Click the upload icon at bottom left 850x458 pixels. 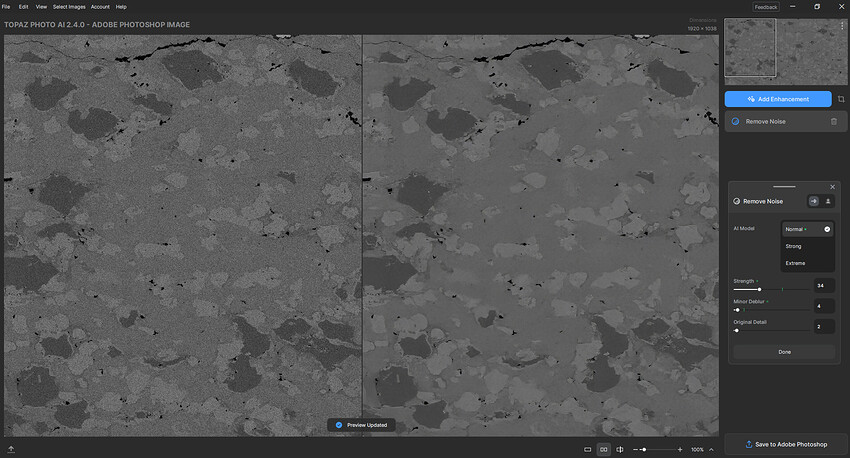(x=10, y=450)
